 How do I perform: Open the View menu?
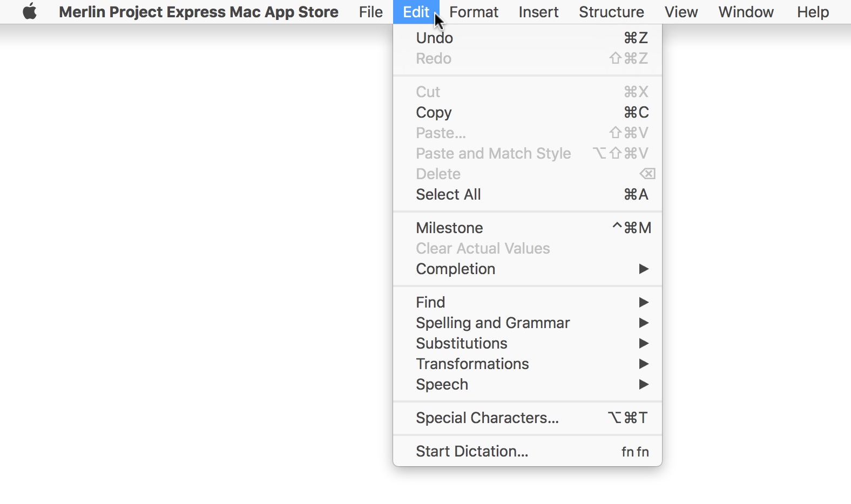(681, 12)
